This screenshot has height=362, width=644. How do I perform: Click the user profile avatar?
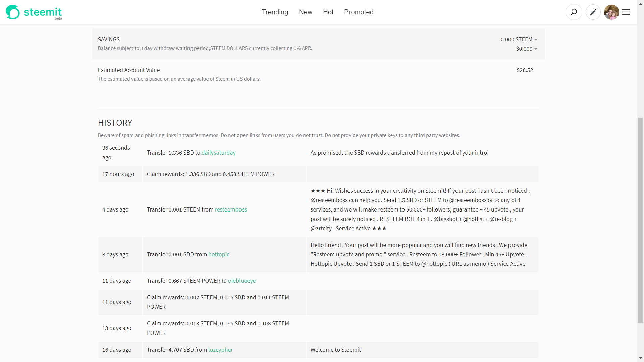click(x=611, y=12)
